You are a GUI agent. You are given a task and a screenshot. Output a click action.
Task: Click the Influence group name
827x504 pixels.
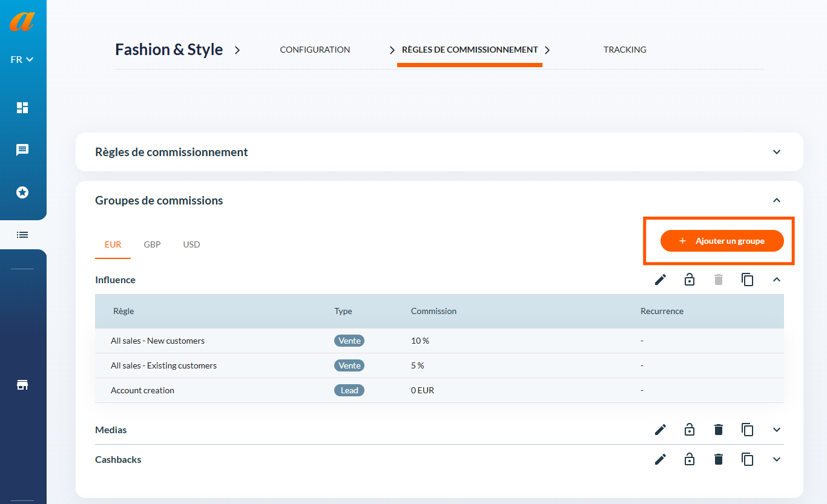pos(115,280)
